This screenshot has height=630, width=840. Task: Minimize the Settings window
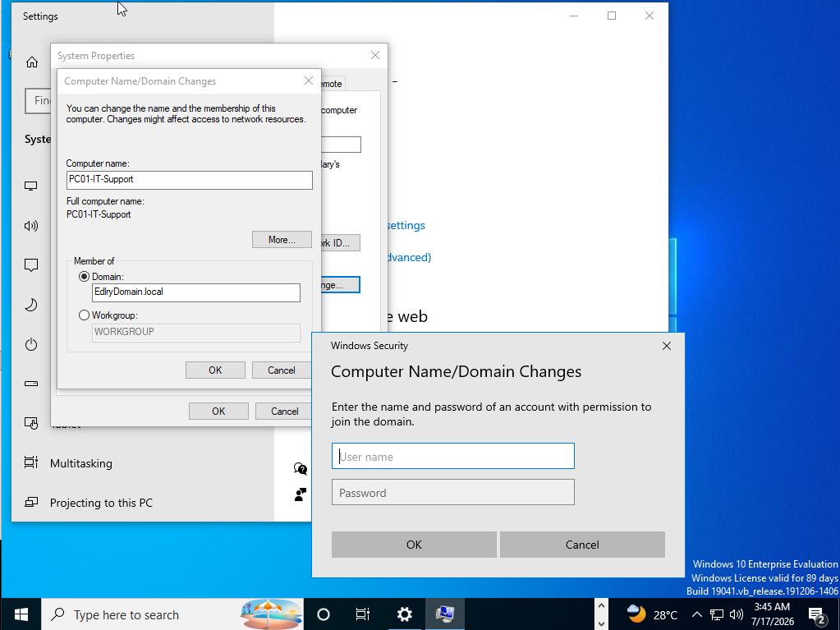point(574,16)
